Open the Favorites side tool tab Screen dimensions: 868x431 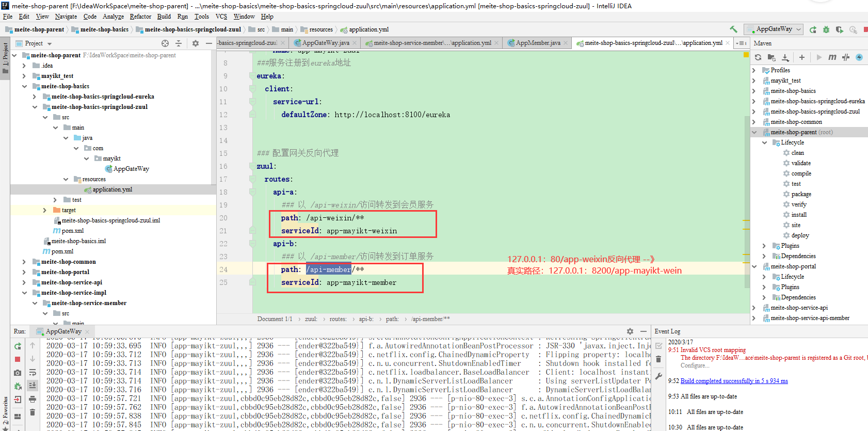(x=5, y=410)
